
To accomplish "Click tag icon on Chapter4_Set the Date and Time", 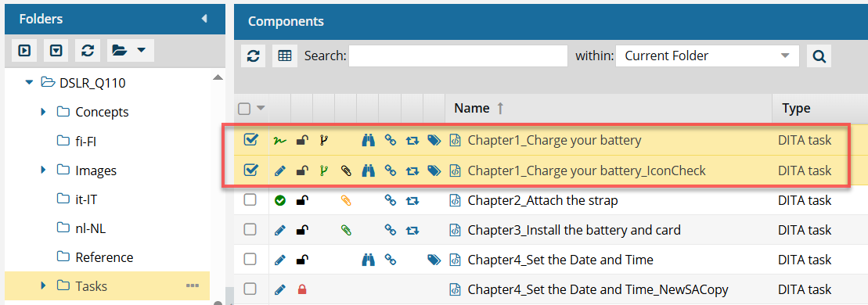I will (x=434, y=259).
